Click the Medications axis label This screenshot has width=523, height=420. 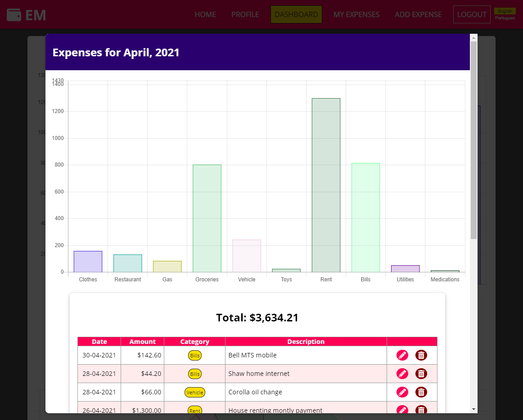click(445, 280)
